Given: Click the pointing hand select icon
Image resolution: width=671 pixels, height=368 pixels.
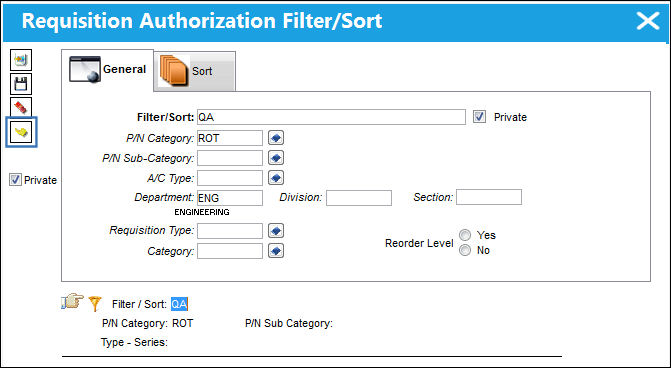Looking at the screenshot, I should [72, 301].
